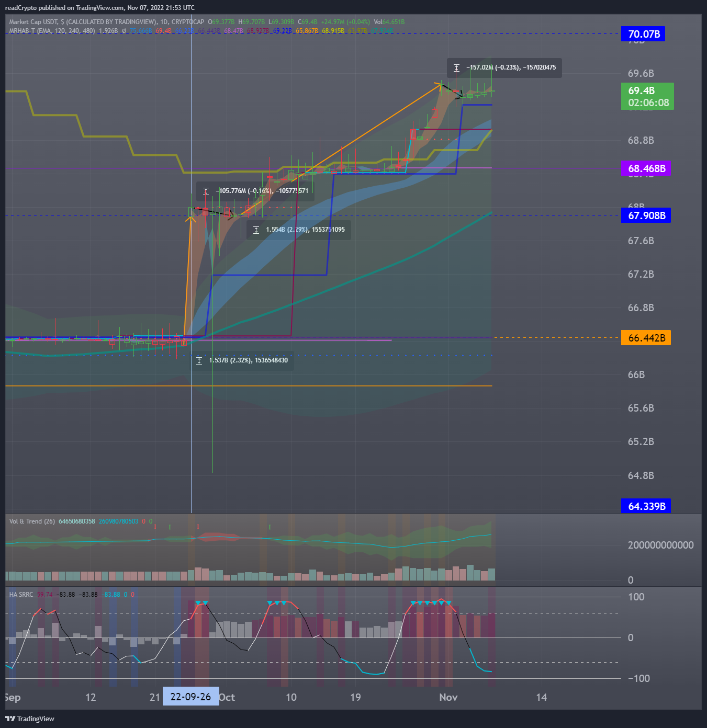Click the highlighted date label 22-09-26
Viewport: 707px width, 728px height.
(x=190, y=697)
